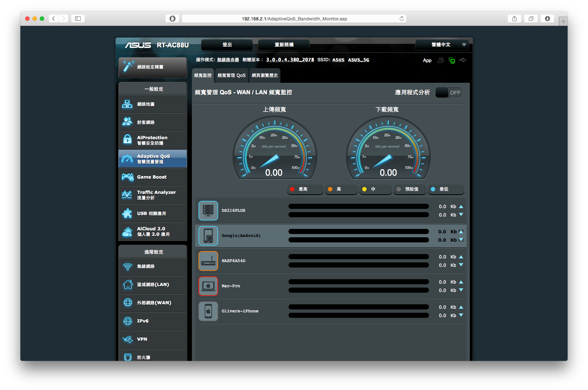Toggle the 應用程式分析 OFF switch
588x390 pixels.
[x=449, y=93]
